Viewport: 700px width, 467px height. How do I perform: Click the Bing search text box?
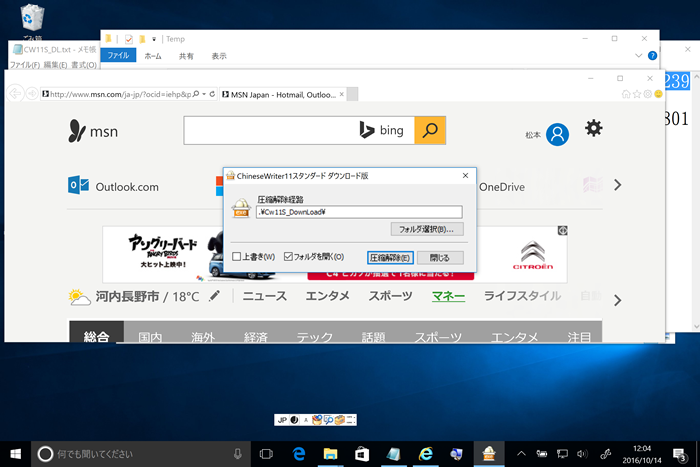(299, 130)
